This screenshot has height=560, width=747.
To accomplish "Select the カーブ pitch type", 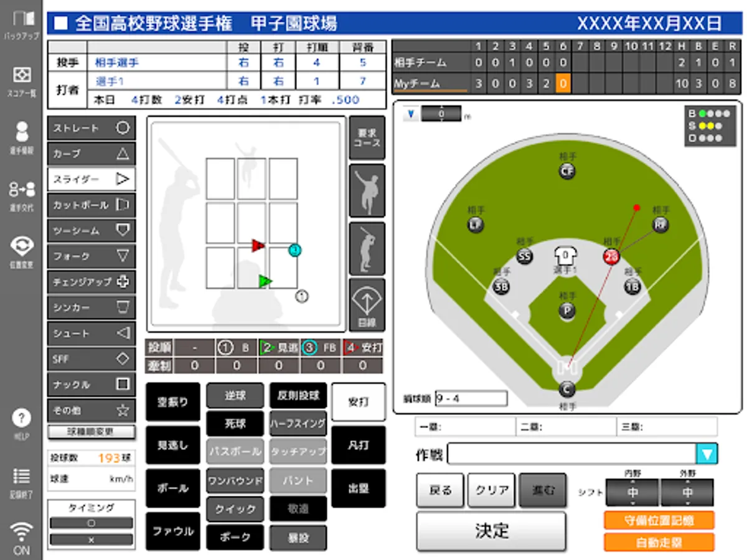I will [92, 154].
